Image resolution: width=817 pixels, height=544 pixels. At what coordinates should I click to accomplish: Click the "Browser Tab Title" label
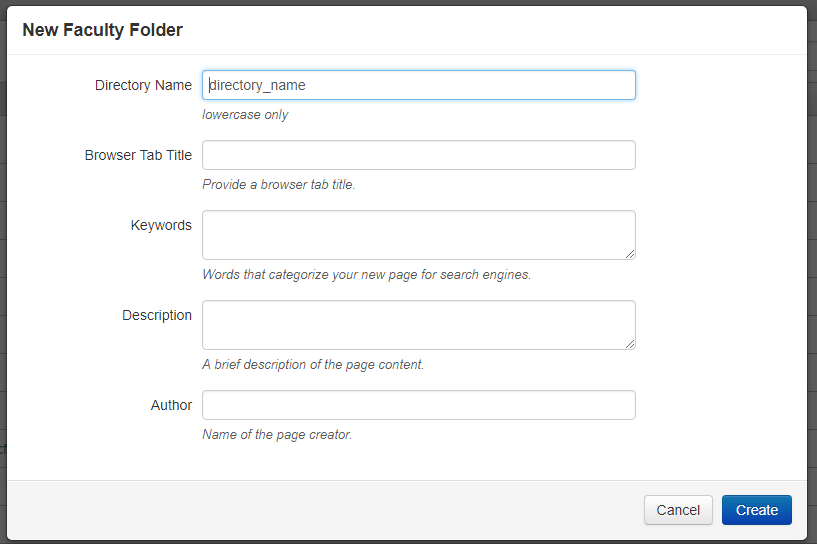(x=138, y=155)
